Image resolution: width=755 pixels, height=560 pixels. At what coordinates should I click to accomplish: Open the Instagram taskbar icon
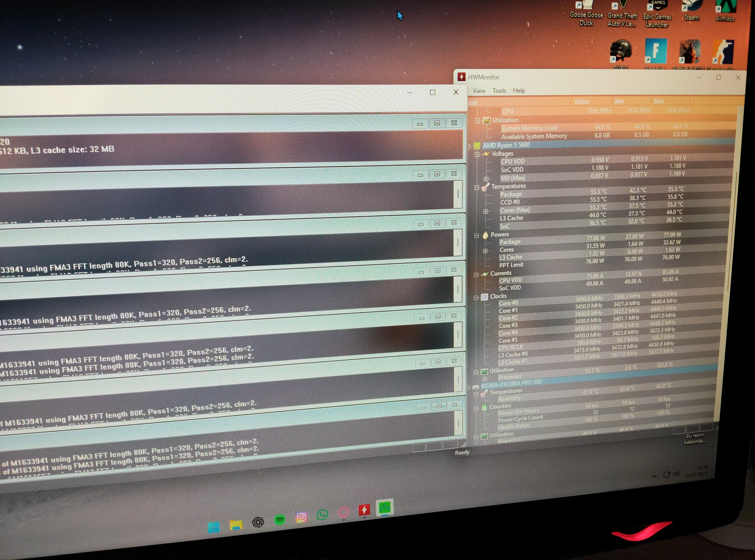[301, 517]
